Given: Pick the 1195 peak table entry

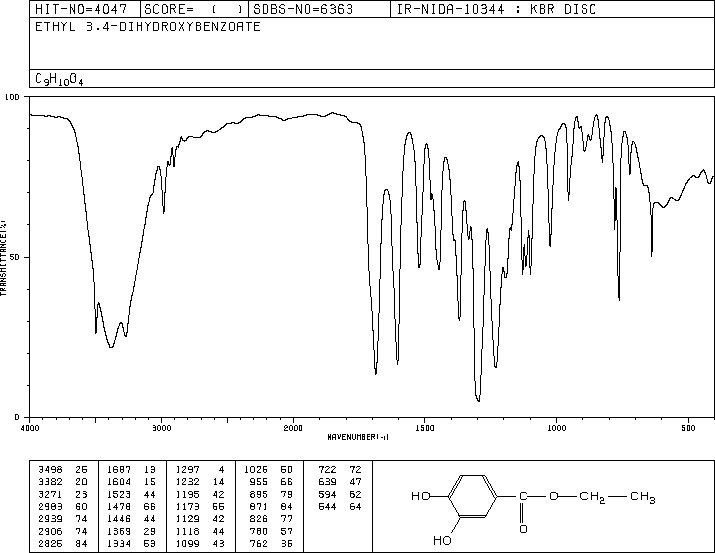Looking at the screenshot, I should [x=188, y=494].
